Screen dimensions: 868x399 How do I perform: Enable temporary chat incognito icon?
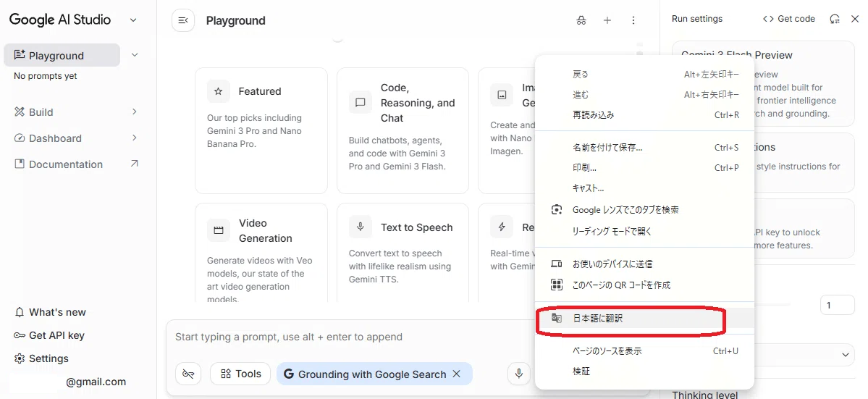coord(581,20)
